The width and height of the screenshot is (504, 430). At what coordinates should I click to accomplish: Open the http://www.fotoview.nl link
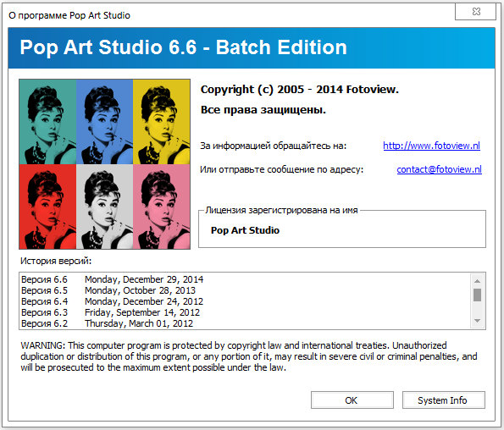coord(431,146)
